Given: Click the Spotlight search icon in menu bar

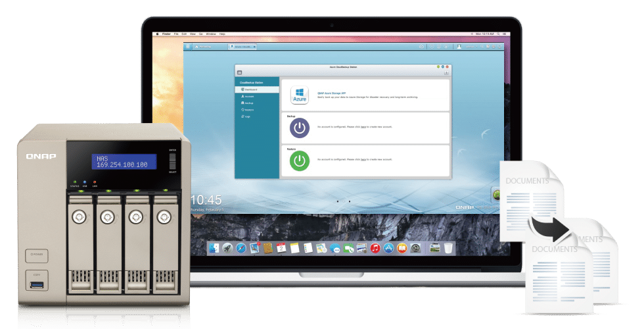Looking at the screenshot, I should (x=498, y=34).
